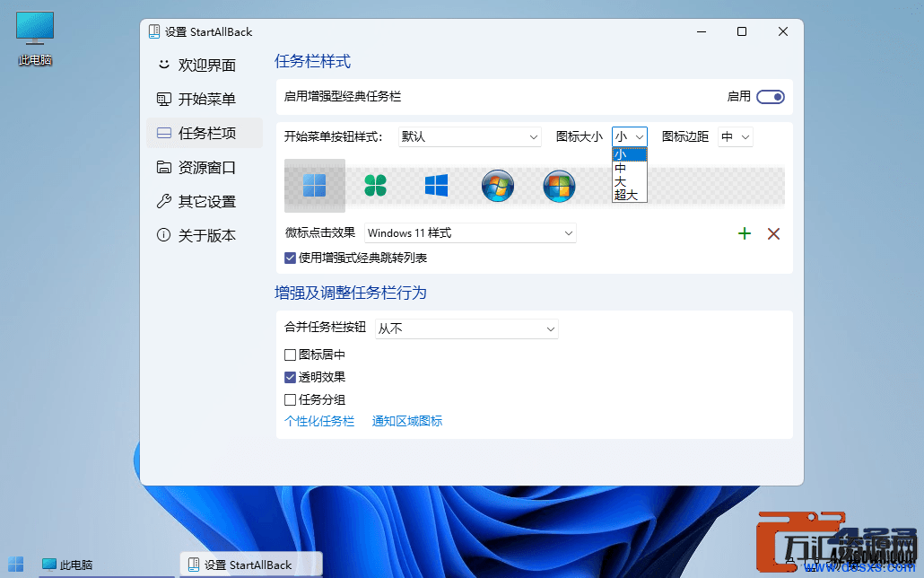The image size is (924, 578).
Task: Maximize the StartAllBack settings window
Action: tap(742, 31)
